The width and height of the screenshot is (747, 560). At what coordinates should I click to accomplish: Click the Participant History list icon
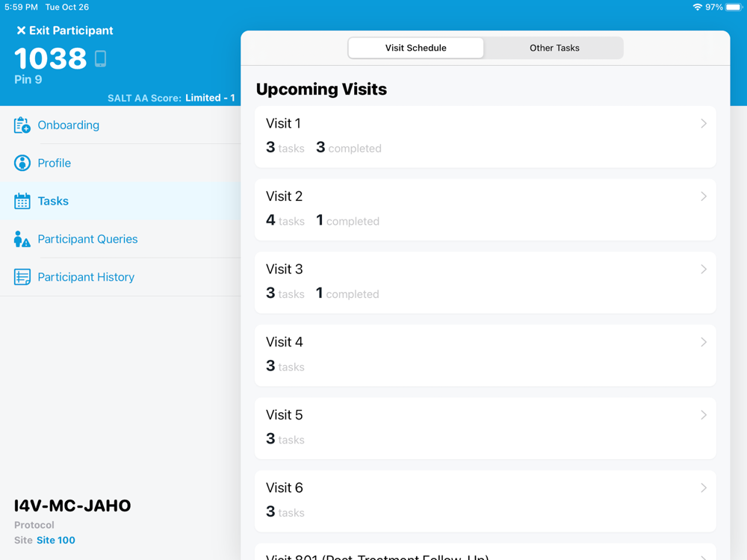pos(22,277)
